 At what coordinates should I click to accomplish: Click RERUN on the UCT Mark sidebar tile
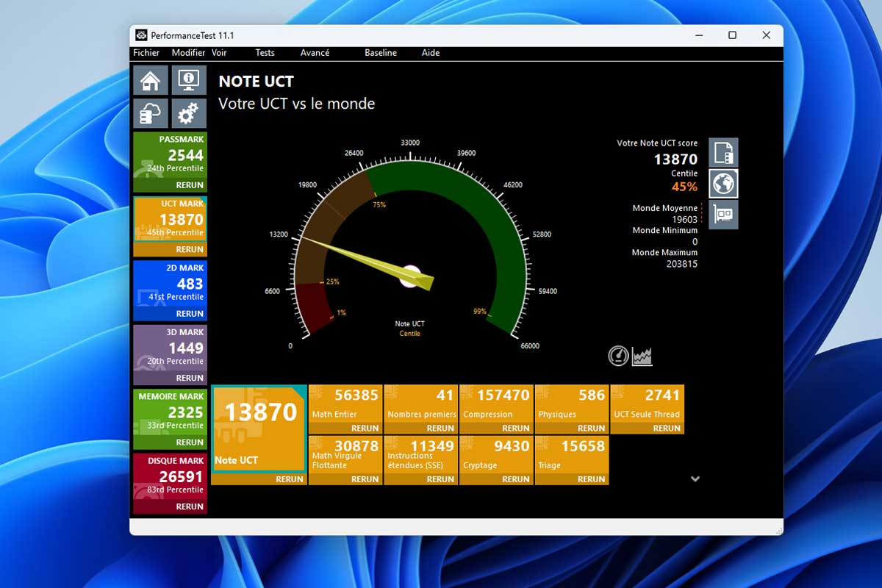click(190, 249)
